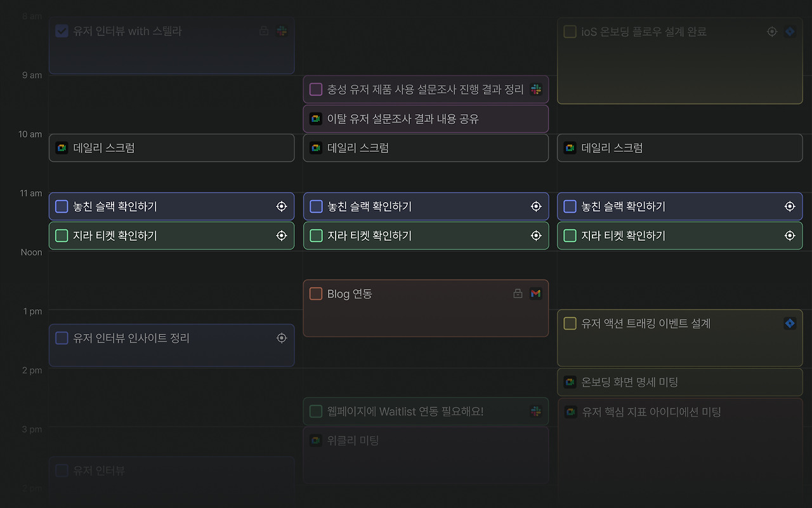
Task: Tick the 유저 액션 트래킹 이벤트 설계 checkbox
Action: 570,323
